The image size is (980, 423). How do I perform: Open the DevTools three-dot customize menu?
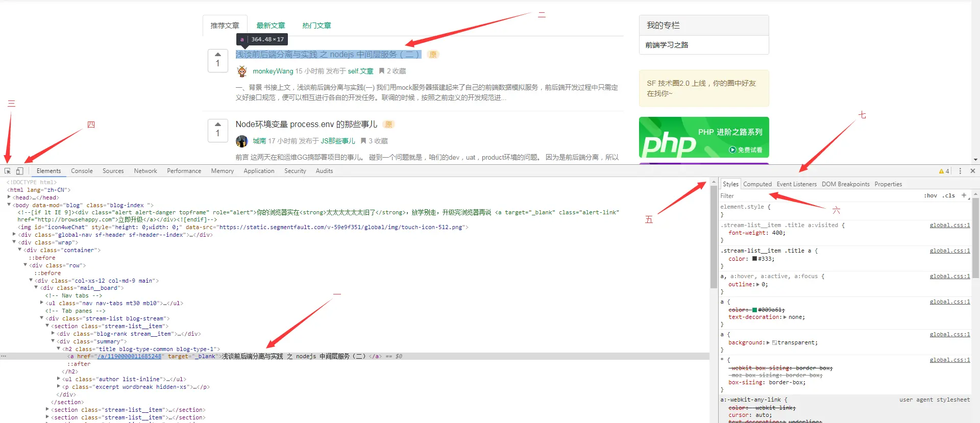pos(960,171)
